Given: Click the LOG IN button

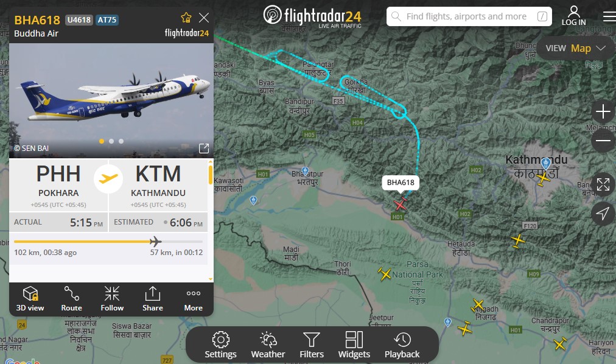Looking at the screenshot, I should pos(573,16).
